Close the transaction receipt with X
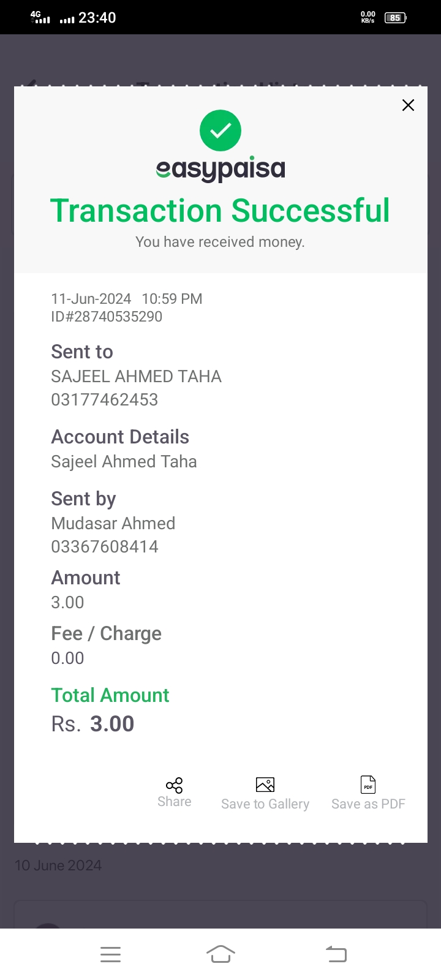 408,105
